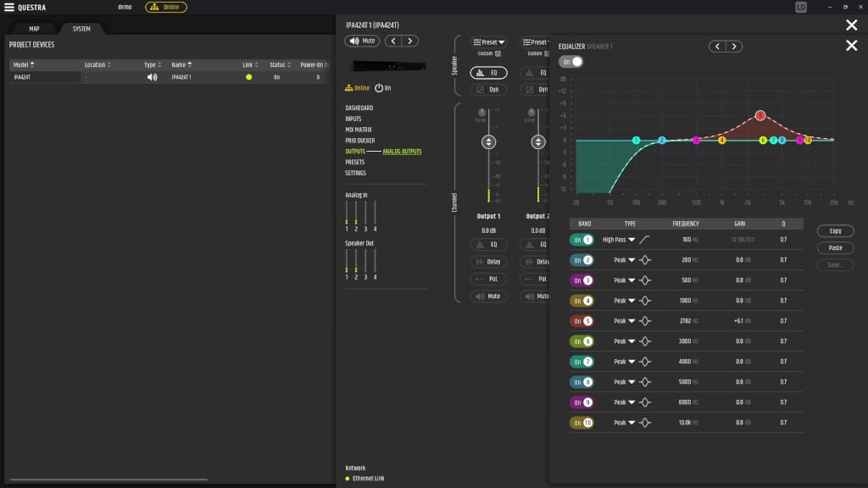Open EQ for Speaker 1
This screenshot has width=868, height=488.
click(x=488, y=73)
